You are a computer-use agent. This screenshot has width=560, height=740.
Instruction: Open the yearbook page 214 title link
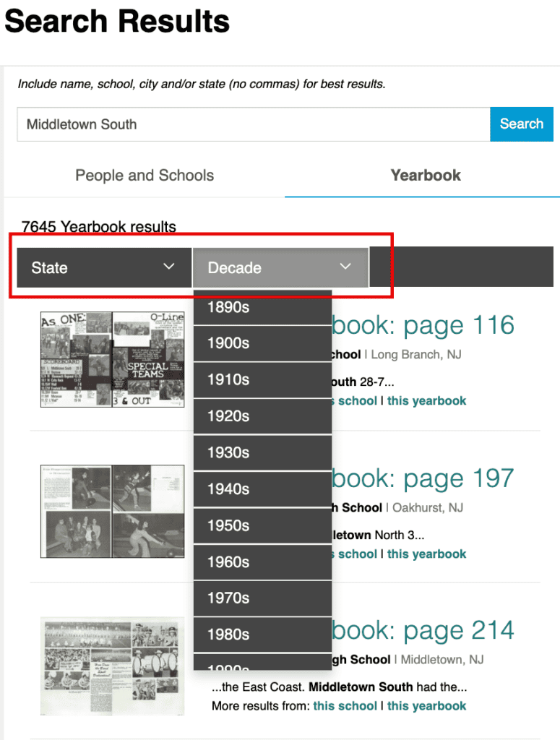click(x=423, y=630)
